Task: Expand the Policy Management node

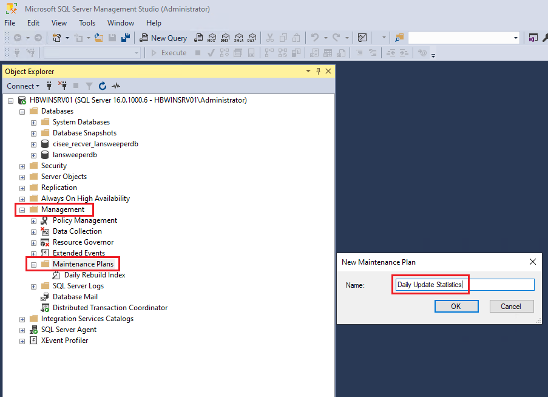Action: (x=34, y=221)
